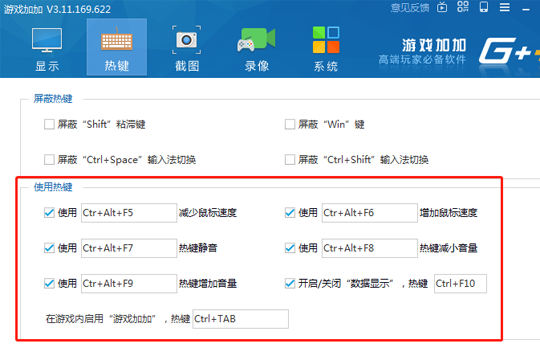Image resolution: width=540 pixels, height=360 pixels.
Task: Toggle 开启/关闭 数据显示 checkbox
Action: [290, 284]
